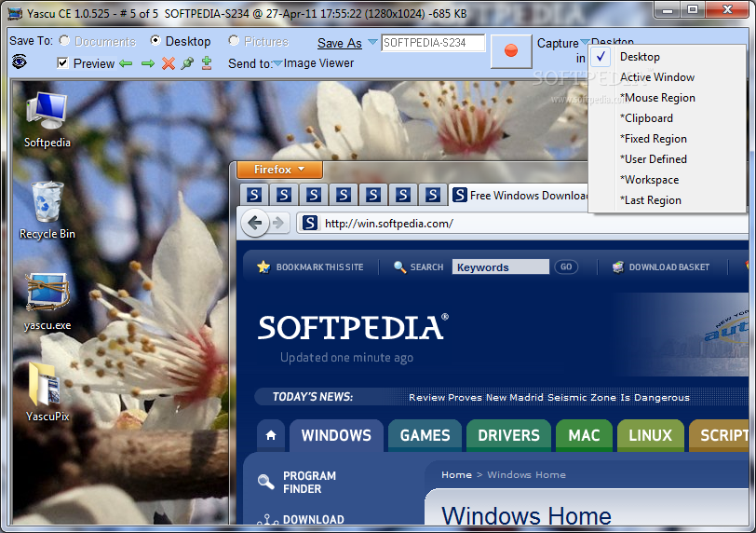The image size is (756, 533).
Task: Switch to the MAC category tab
Action: pos(584,435)
